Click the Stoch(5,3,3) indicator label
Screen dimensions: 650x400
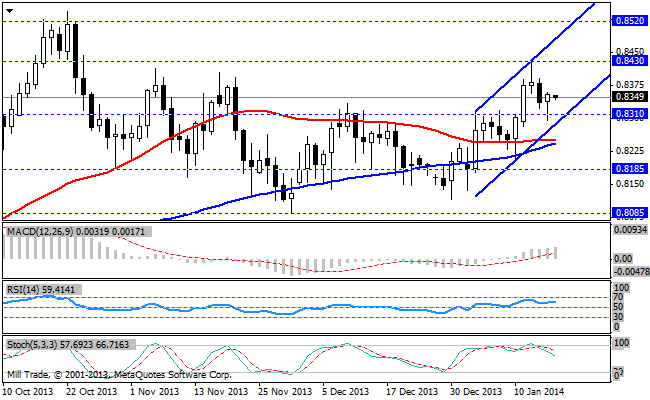pyautogui.click(x=70, y=345)
